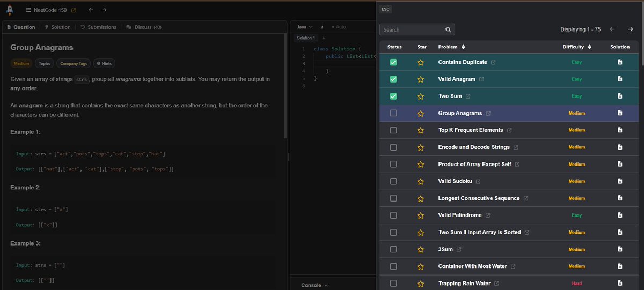Close the problem list with ESC button
The width and height of the screenshot is (644, 290).
tap(385, 9)
